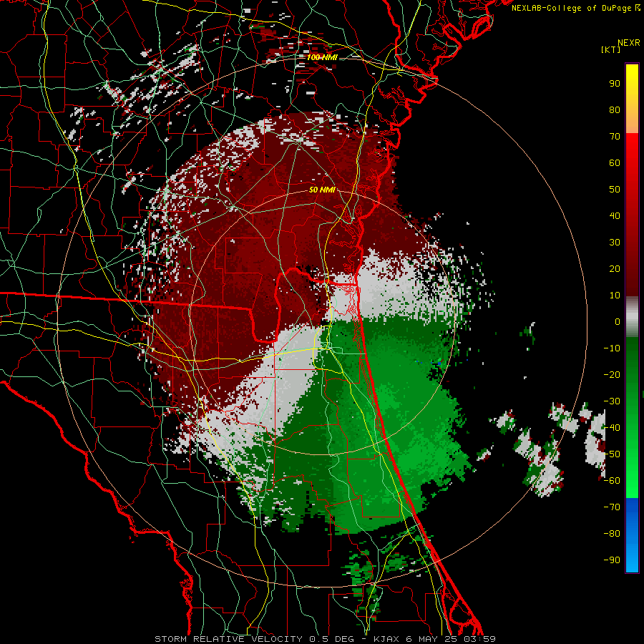
Task: Click the 90 value on the velocity scale
Action: (615, 84)
